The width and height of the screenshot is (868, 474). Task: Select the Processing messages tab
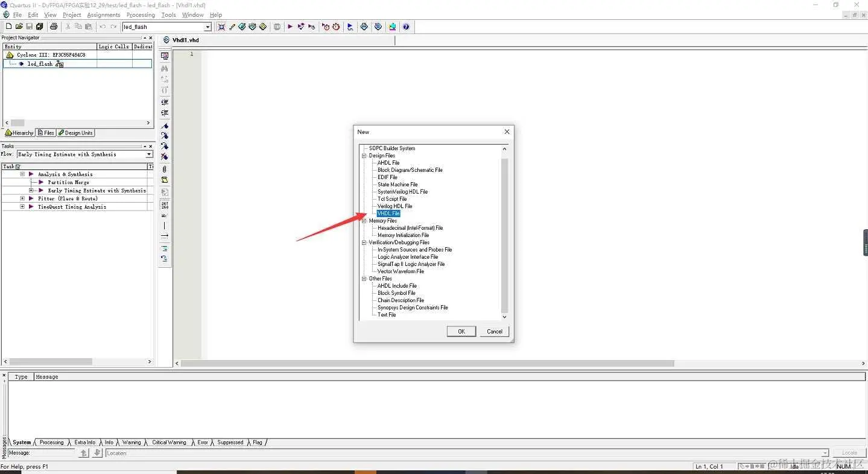click(x=51, y=442)
